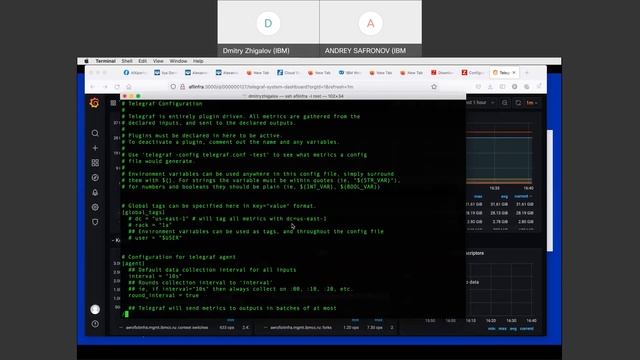Click the lock icon in address bar
This screenshot has width=640, height=360.
tap(182, 87)
